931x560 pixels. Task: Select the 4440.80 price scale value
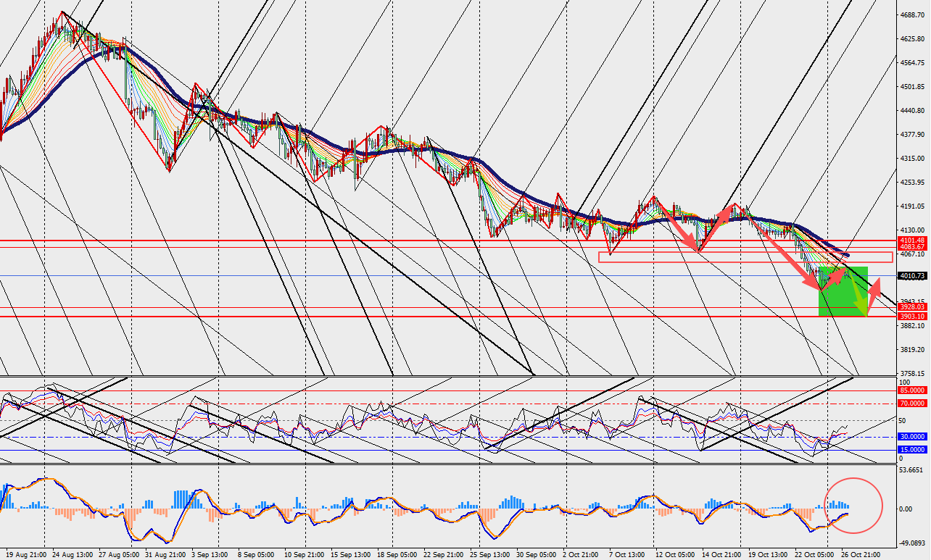coord(912,110)
